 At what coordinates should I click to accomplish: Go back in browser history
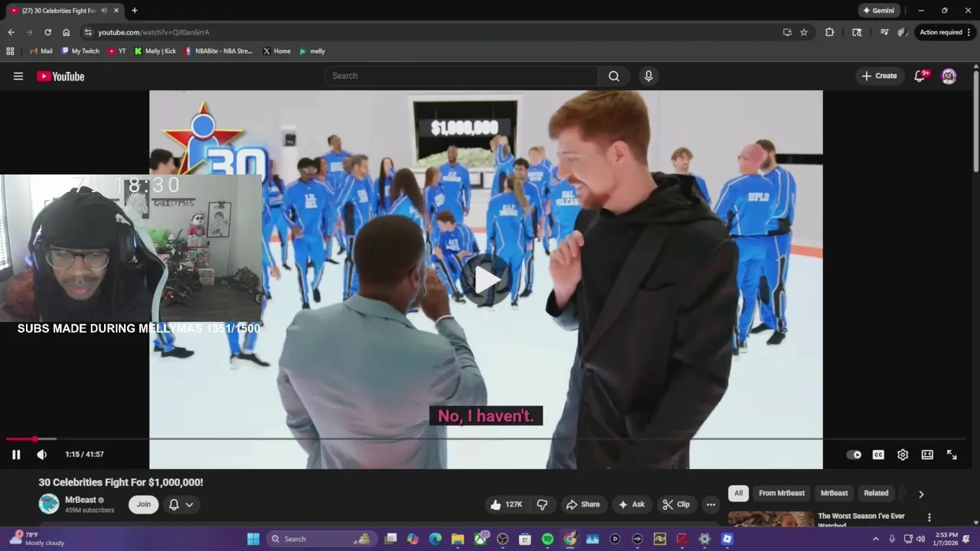(11, 32)
